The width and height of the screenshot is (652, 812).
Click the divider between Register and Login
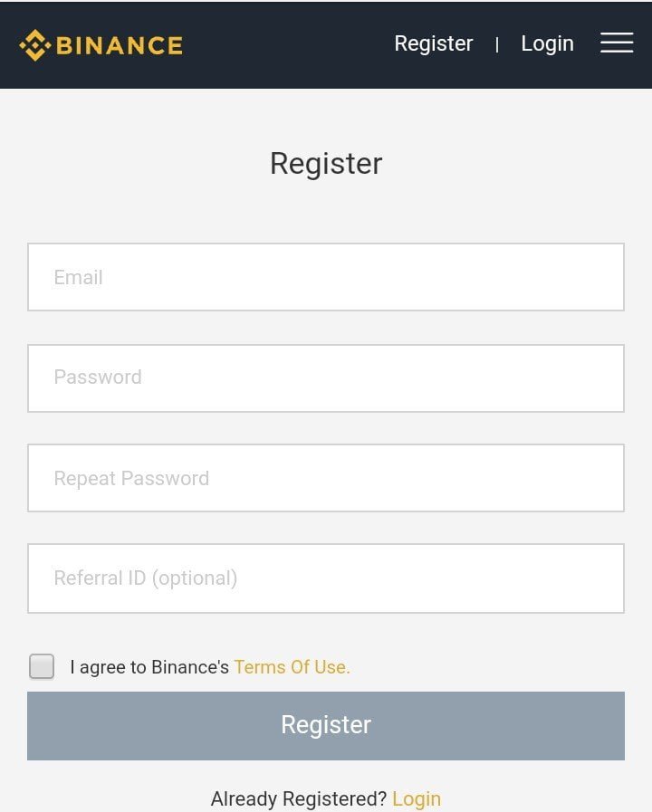point(496,44)
